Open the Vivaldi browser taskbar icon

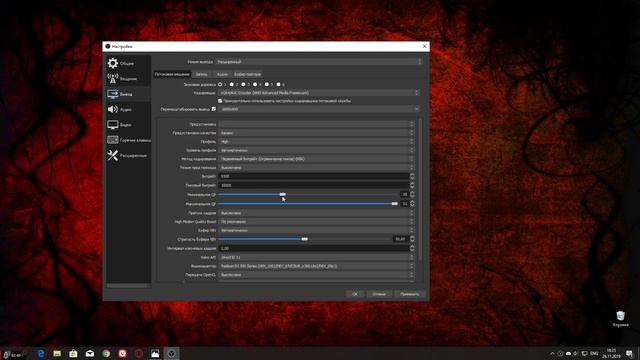click(x=122, y=353)
